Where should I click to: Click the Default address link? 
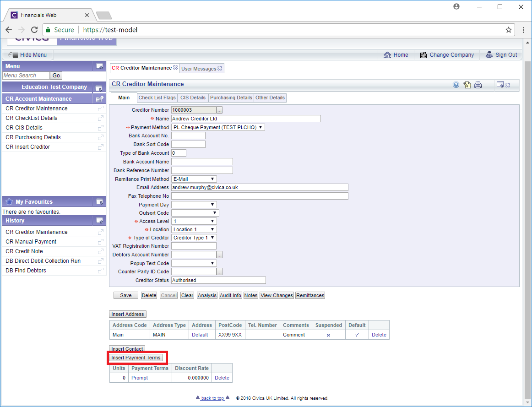(200, 335)
